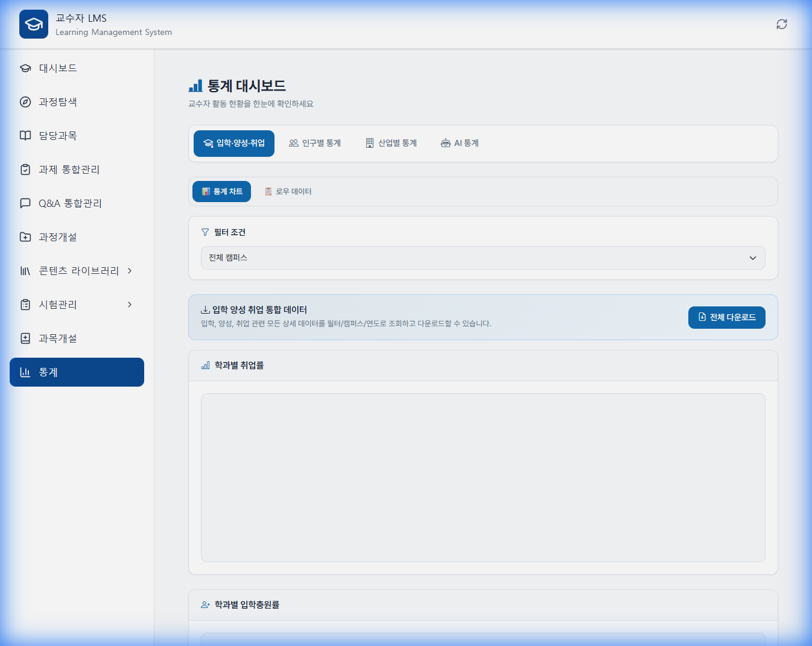Expand the 콘텐츠 라이브러리 submenu chevron
812x646 pixels.
(130, 271)
